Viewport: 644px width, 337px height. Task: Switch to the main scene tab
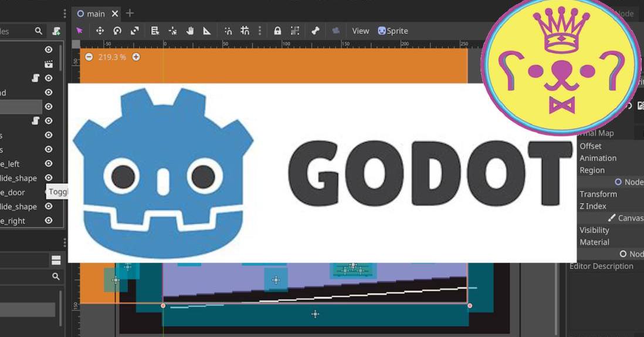[x=91, y=14]
